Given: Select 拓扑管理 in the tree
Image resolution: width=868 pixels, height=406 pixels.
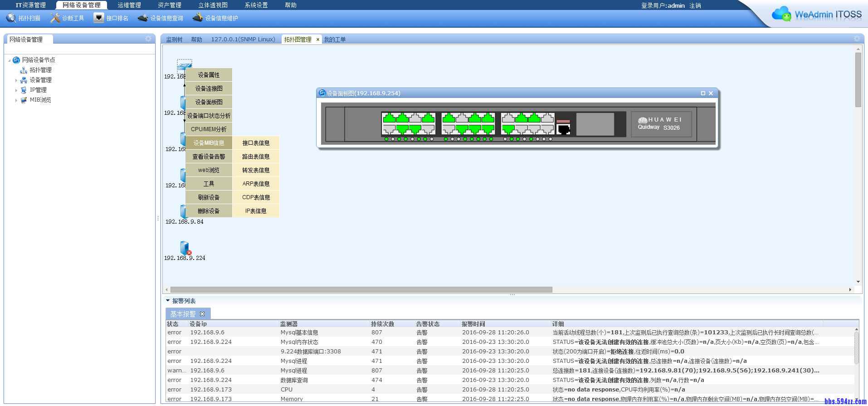Looking at the screenshot, I should click(x=40, y=70).
